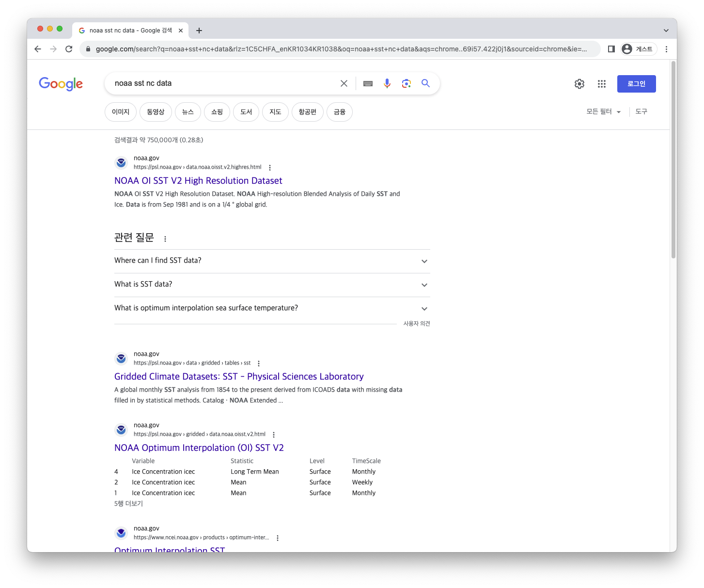704x588 pixels.
Task: Open a new browser tab
Action: pyautogui.click(x=199, y=31)
